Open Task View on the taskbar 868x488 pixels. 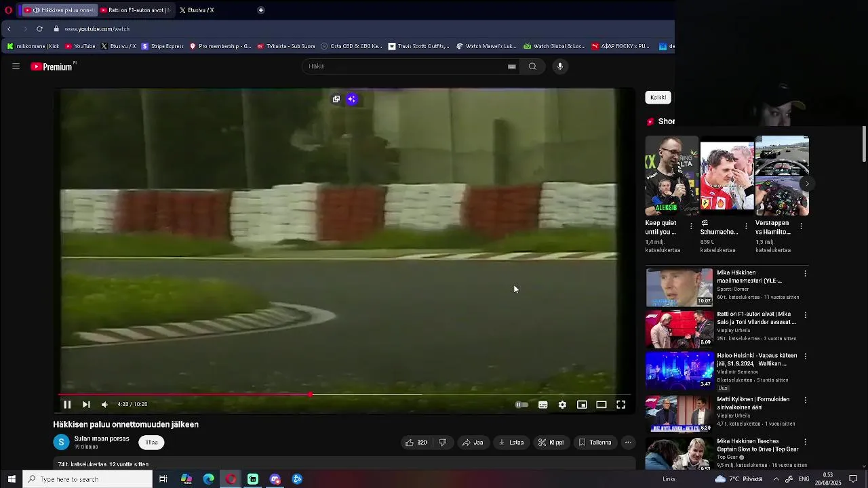pyautogui.click(x=163, y=479)
